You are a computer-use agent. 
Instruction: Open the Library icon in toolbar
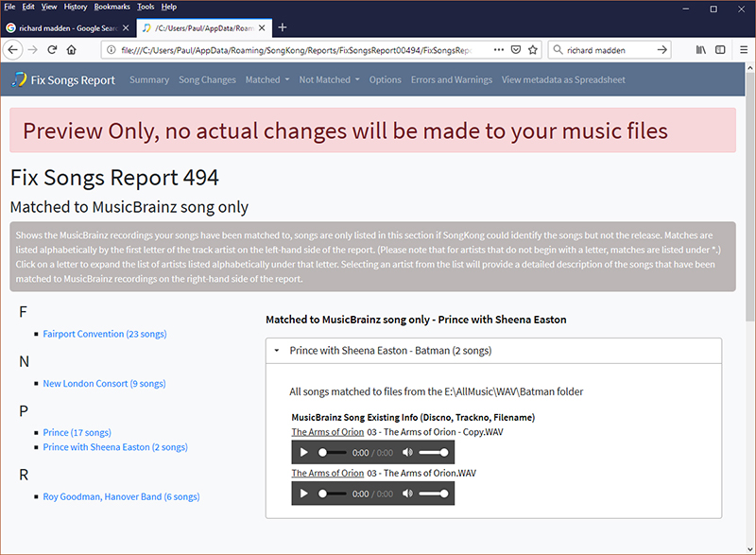[x=701, y=50]
